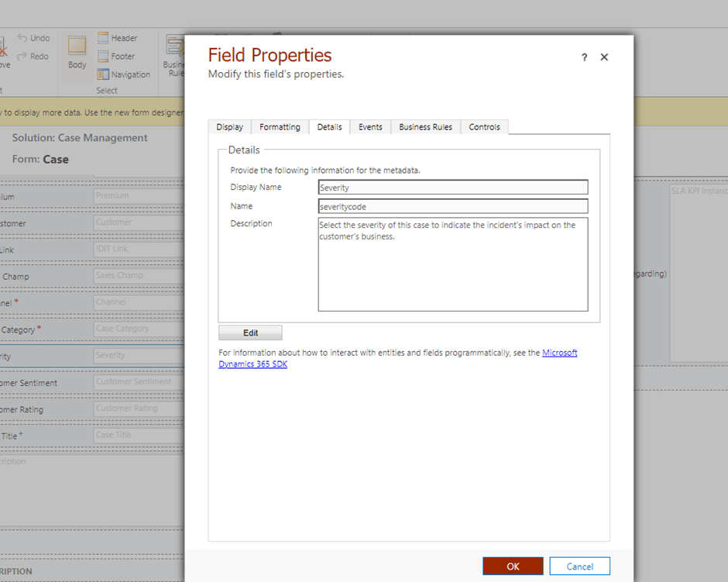Select the Navigation icon in ribbon
Screen dimensions: 728x582
click(x=104, y=75)
